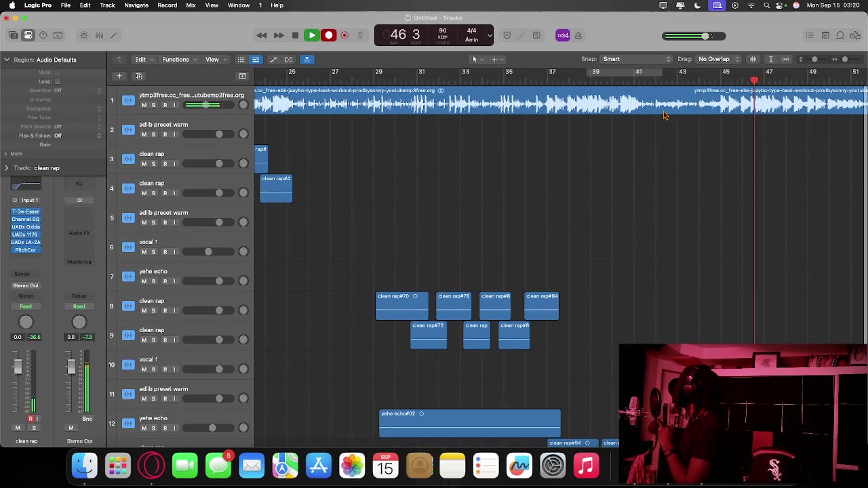
Task: Open the Drag No Overlap dropdown
Action: coord(718,59)
